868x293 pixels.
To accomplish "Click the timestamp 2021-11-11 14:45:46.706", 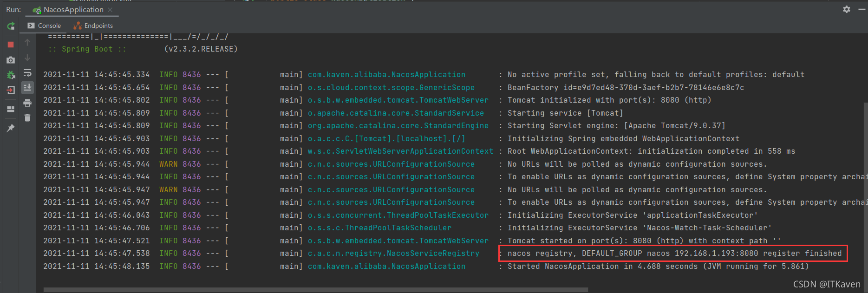I will click(97, 228).
